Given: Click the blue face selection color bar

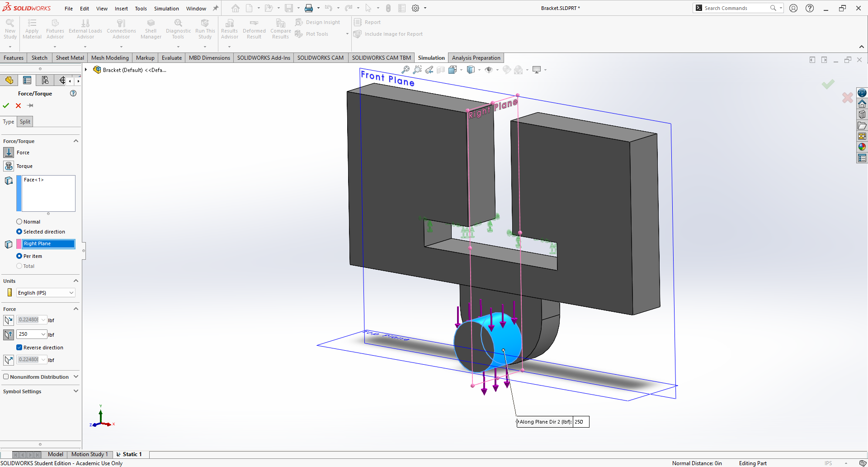Looking at the screenshot, I should tap(19, 193).
